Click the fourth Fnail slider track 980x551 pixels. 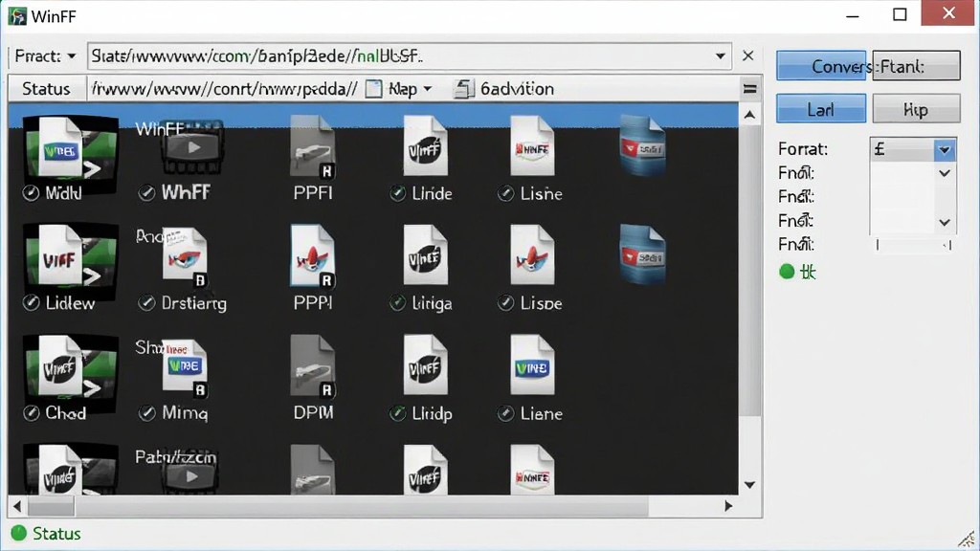[x=914, y=245]
